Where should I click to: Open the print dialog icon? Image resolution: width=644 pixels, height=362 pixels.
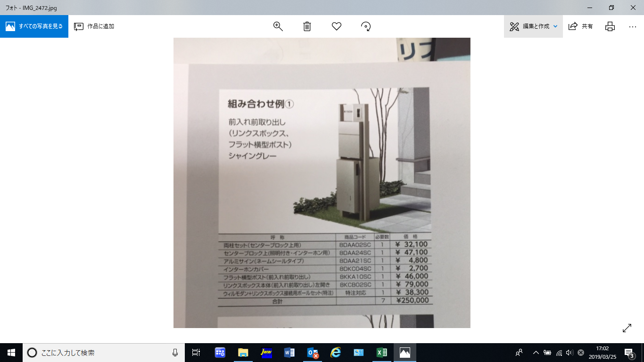(x=610, y=26)
